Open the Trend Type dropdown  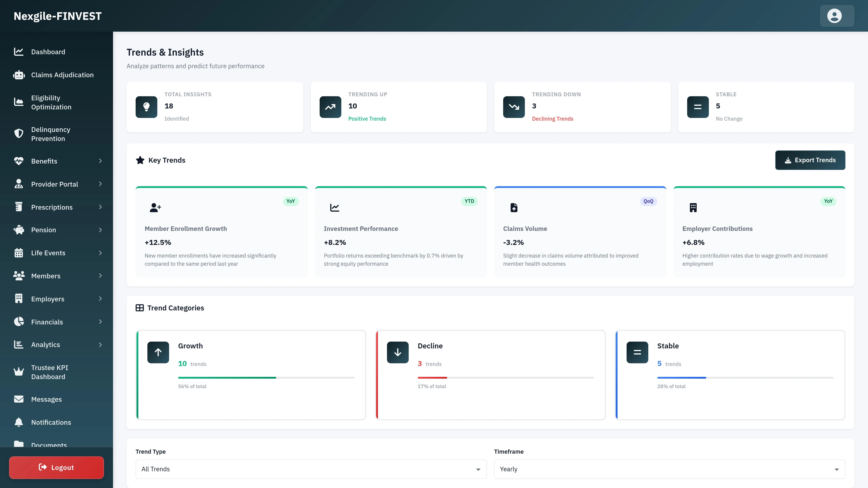[x=311, y=469]
